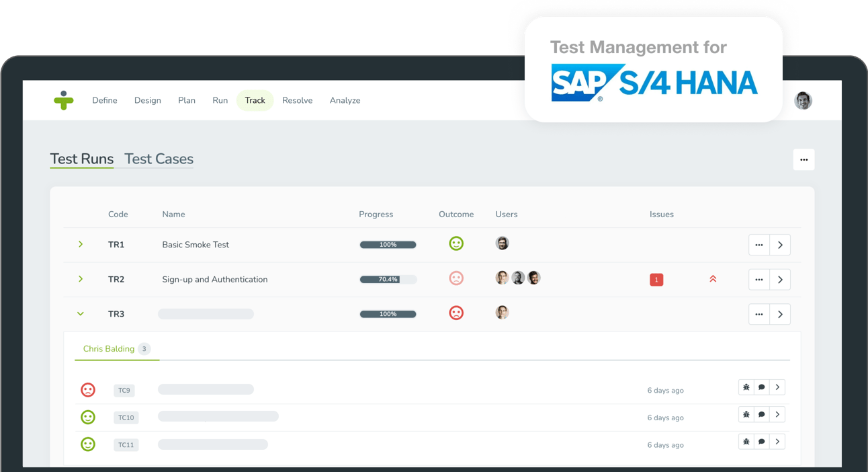
Task: Click the smiling outcome icon next to TC11
Action: coord(88,444)
